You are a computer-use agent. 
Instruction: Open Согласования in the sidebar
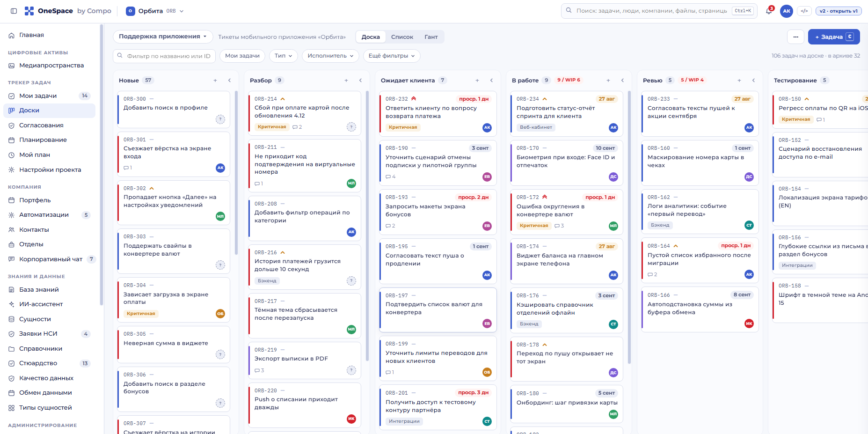[50, 125]
